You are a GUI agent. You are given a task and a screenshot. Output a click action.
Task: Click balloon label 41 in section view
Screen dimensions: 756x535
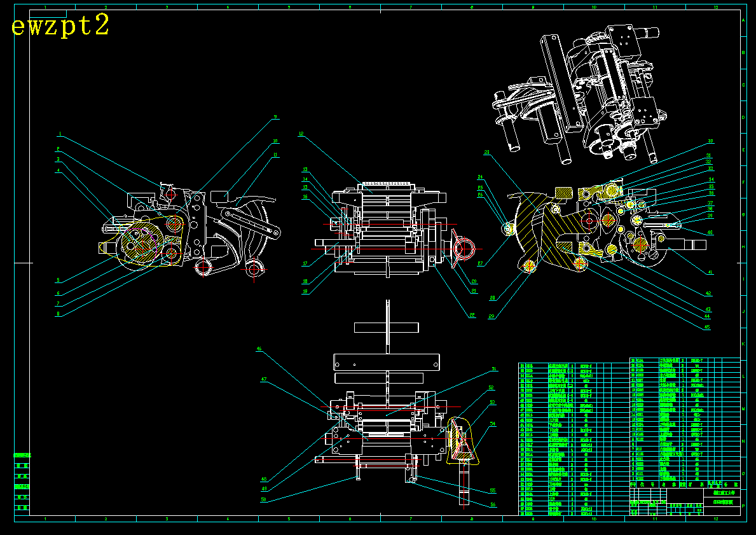(x=710, y=272)
